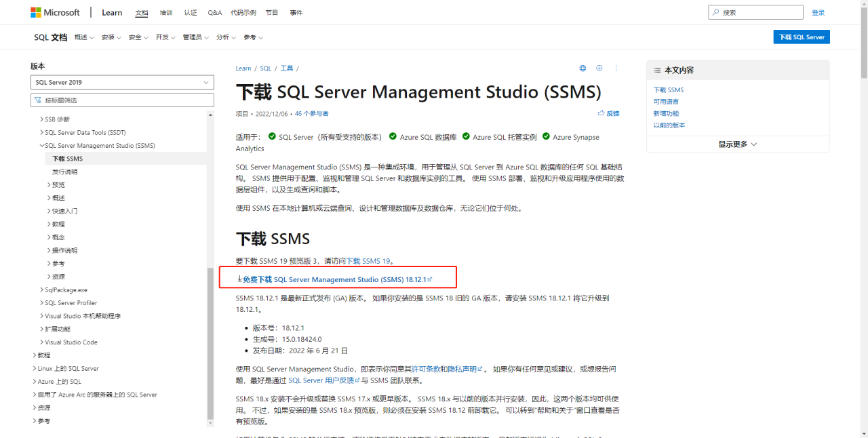Expand Linux 上的 SQL Server node
Image resolution: width=868 pixels, height=438 pixels.
35,368
